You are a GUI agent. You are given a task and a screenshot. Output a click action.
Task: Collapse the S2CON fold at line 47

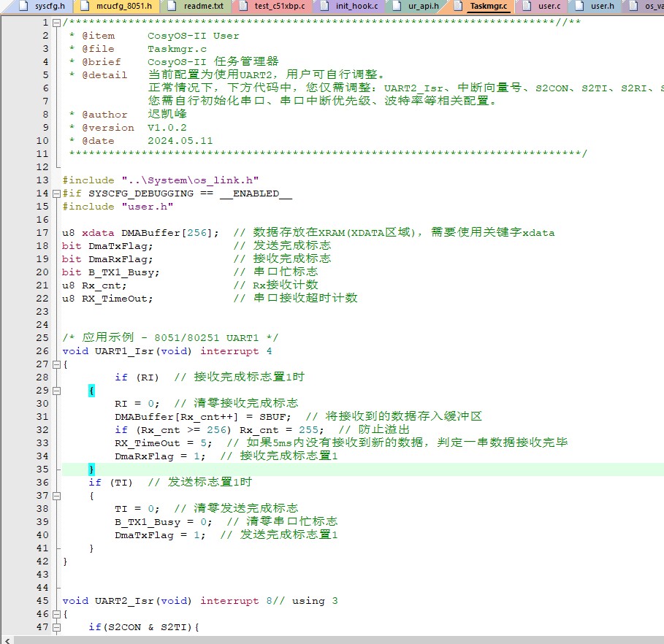[56, 627]
